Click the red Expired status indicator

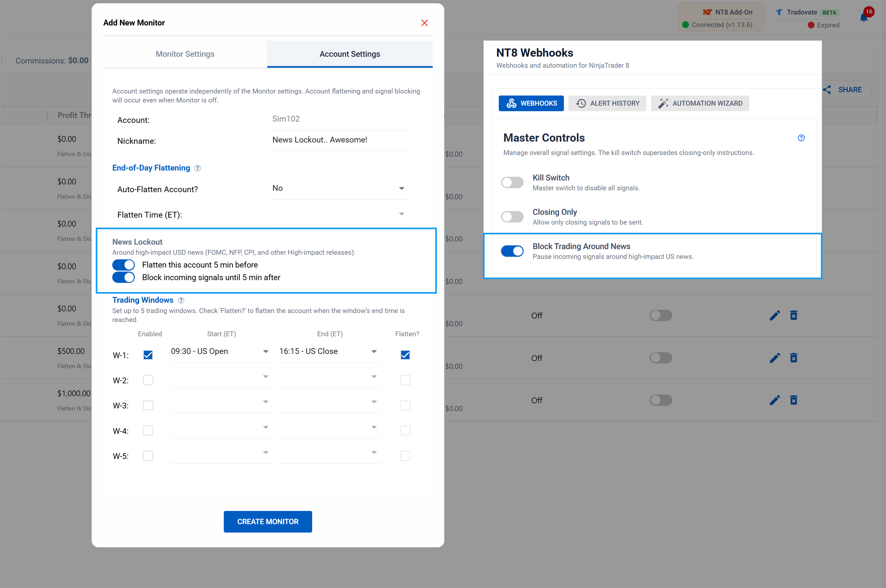pyautogui.click(x=811, y=25)
